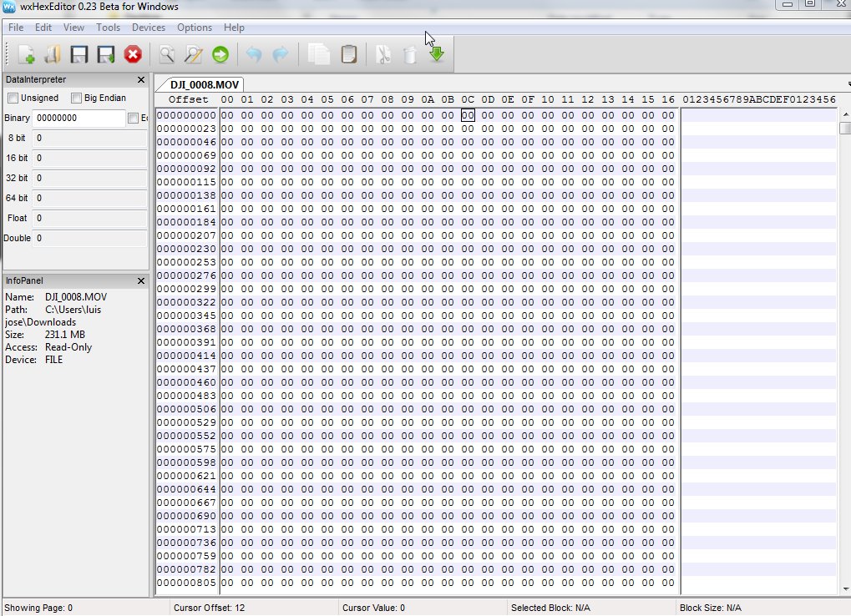Click the file size 231.1 MB text
The width and height of the screenshot is (851, 616).
pos(65,335)
